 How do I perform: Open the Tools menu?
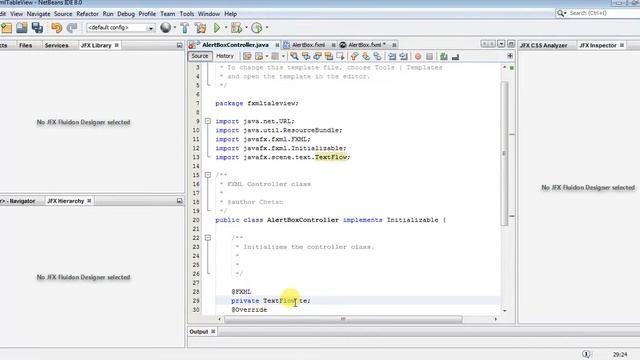tap(187, 14)
